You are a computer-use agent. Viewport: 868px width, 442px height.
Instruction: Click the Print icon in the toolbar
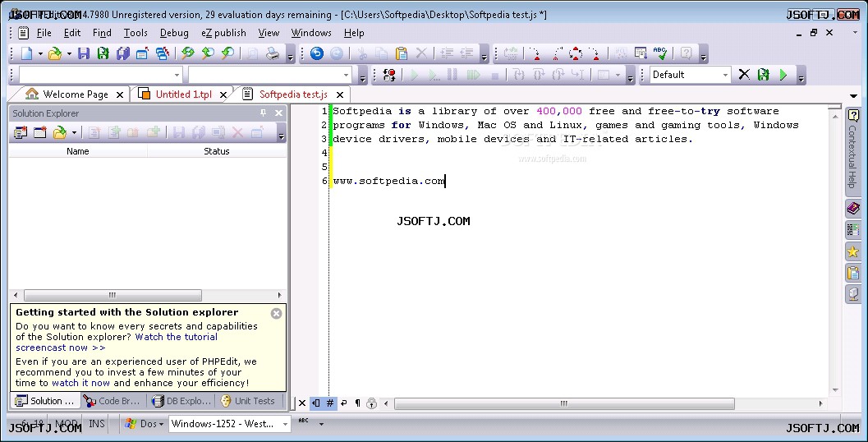[x=273, y=53]
